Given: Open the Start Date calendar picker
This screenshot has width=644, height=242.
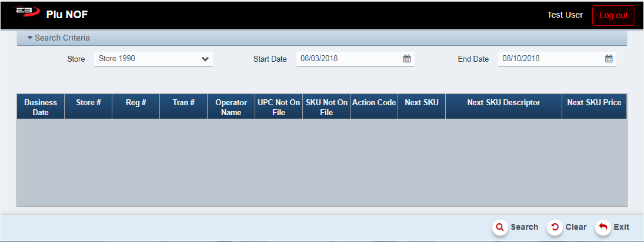Looking at the screenshot, I should point(406,59).
